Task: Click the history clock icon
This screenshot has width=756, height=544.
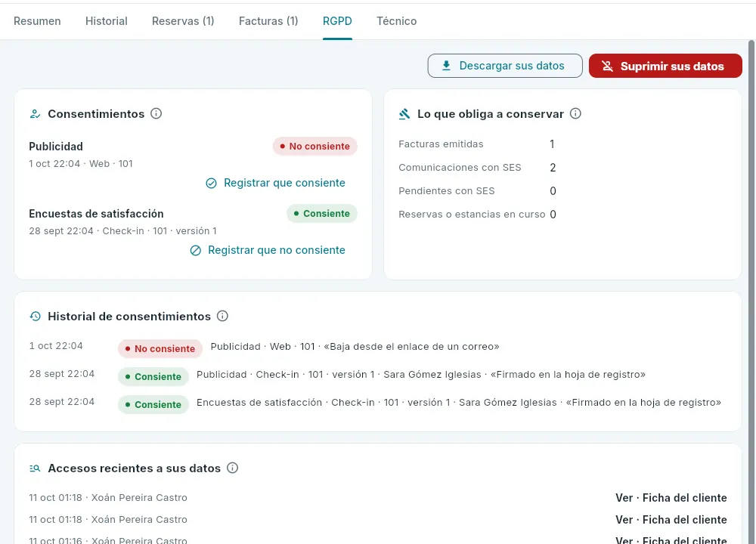Action: (x=36, y=317)
